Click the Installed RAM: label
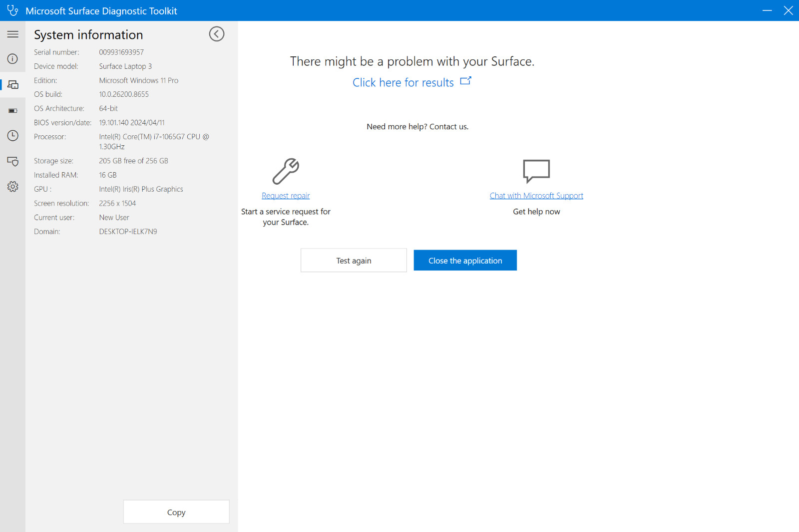 point(56,175)
